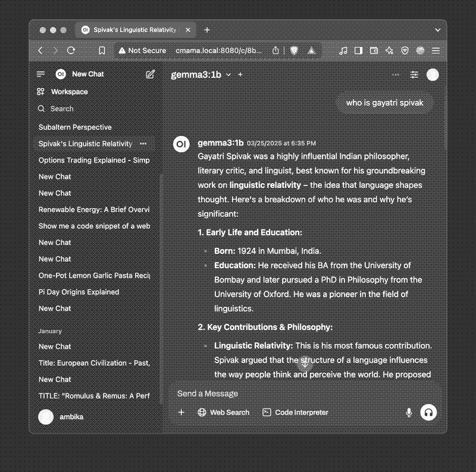
Task: Open the Subaltern Perspective chat
Action: pyautogui.click(x=75, y=127)
